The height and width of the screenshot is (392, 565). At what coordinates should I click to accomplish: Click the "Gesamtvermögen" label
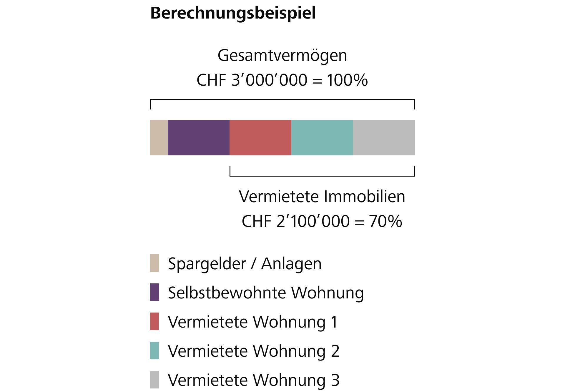[282, 55]
